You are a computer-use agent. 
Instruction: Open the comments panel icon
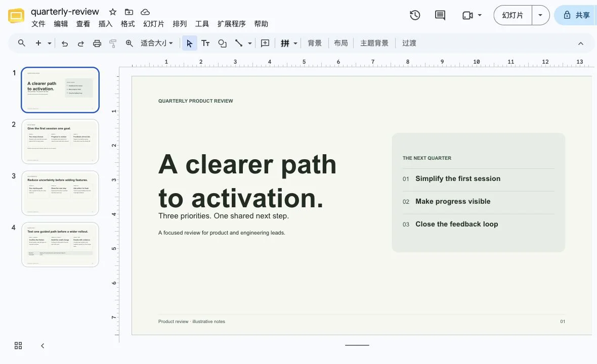(440, 15)
